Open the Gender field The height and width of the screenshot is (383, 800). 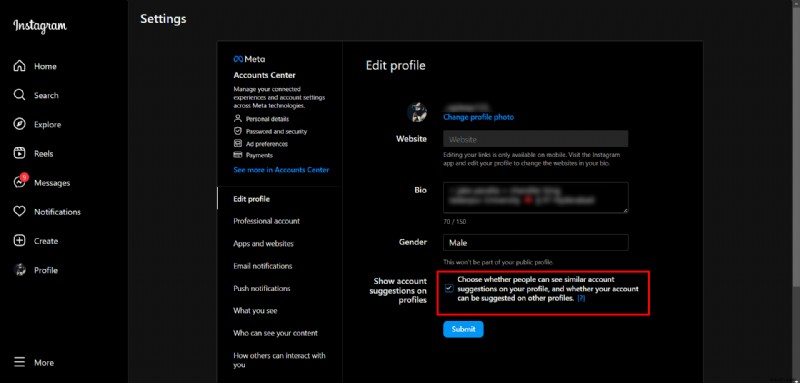coord(536,243)
